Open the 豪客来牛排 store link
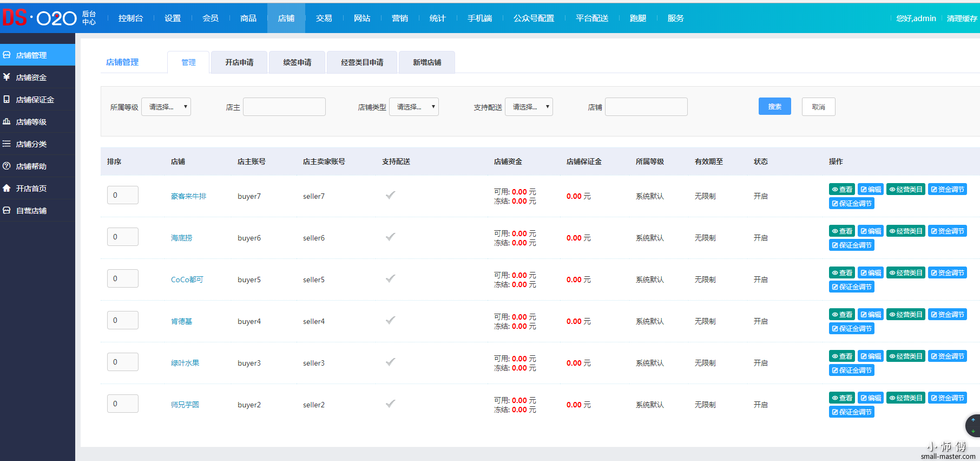The width and height of the screenshot is (980, 461). tap(189, 196)
